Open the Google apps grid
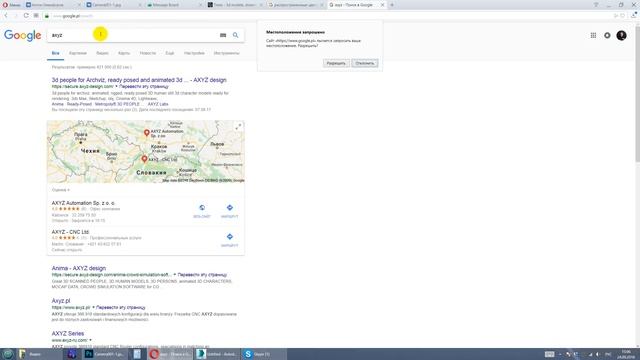This screenshot has height=360, width=640. [593, 36]
